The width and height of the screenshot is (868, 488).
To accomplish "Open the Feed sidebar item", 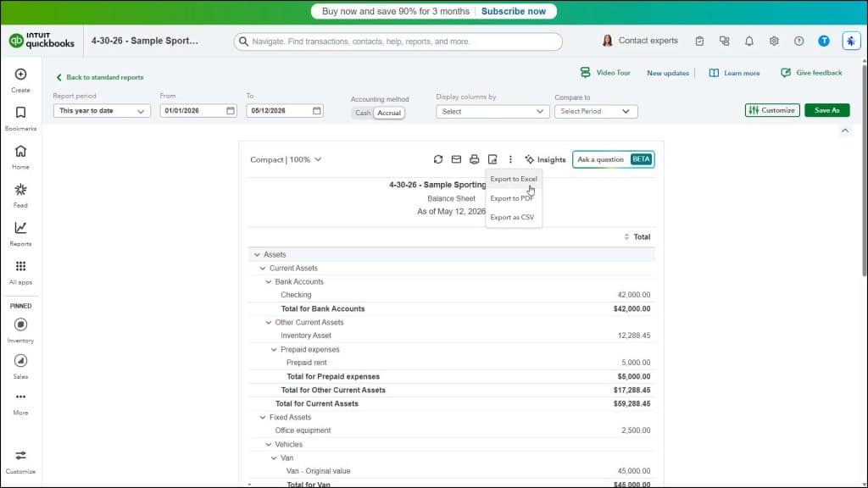I will point(20,196).
